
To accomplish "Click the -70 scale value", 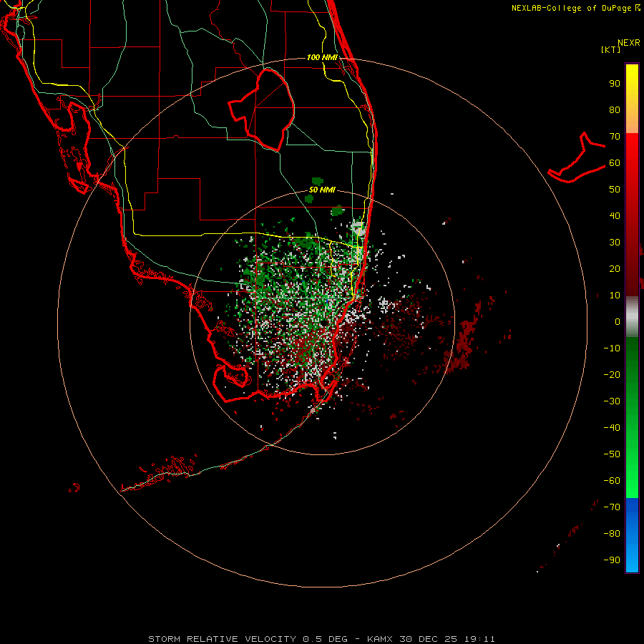I will [x=612, y=507].
